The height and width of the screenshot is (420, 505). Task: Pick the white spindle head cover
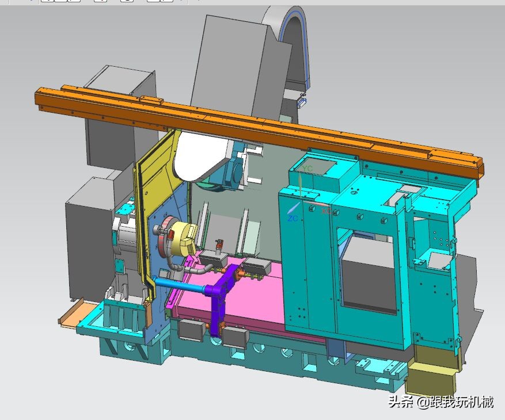(199, 158)
